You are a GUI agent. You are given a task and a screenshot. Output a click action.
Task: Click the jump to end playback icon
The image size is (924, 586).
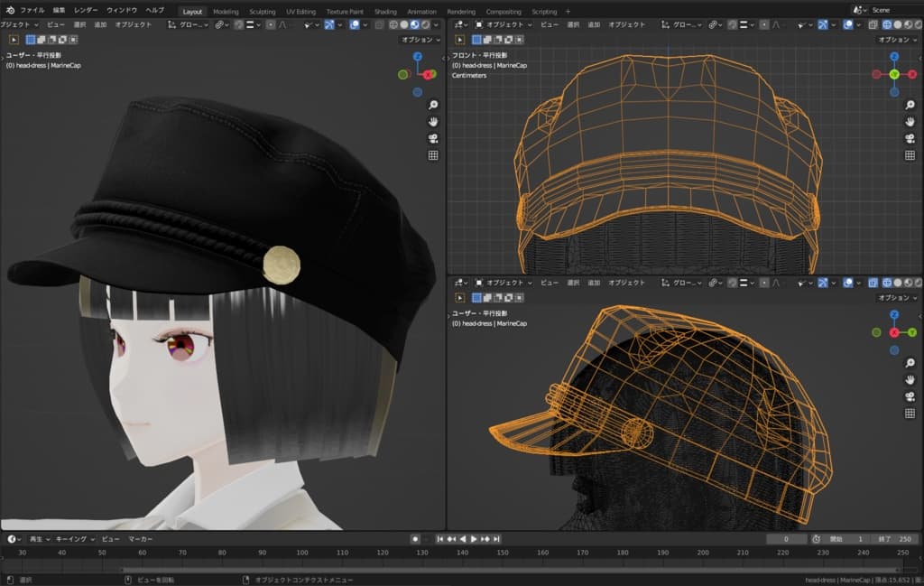coord(496,539)
